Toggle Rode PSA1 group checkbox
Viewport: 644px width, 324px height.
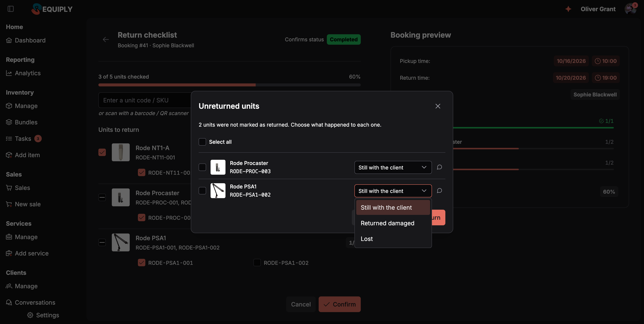pyautogui.click(x=102, y=242)
